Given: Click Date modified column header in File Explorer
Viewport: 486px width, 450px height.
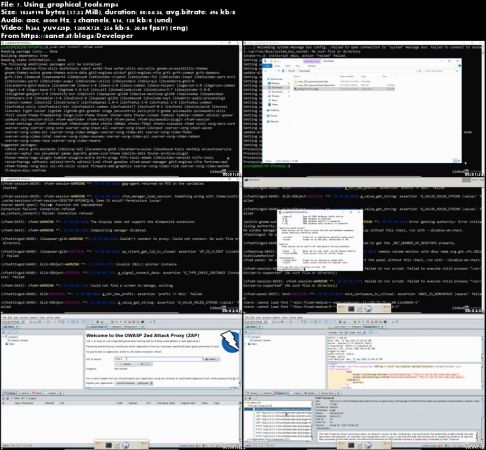Looking at the screenshot, I should coord(347,76).
